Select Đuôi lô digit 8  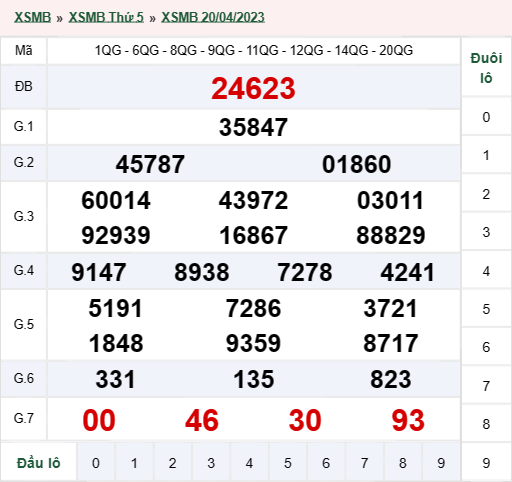click(x=486, y=424)
